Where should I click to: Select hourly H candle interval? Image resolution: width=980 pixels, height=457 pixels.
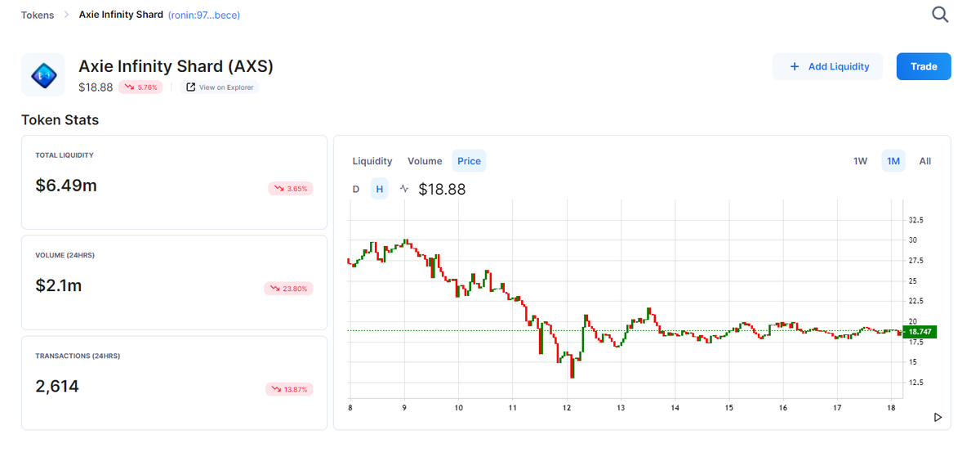[x=379, y=189]
